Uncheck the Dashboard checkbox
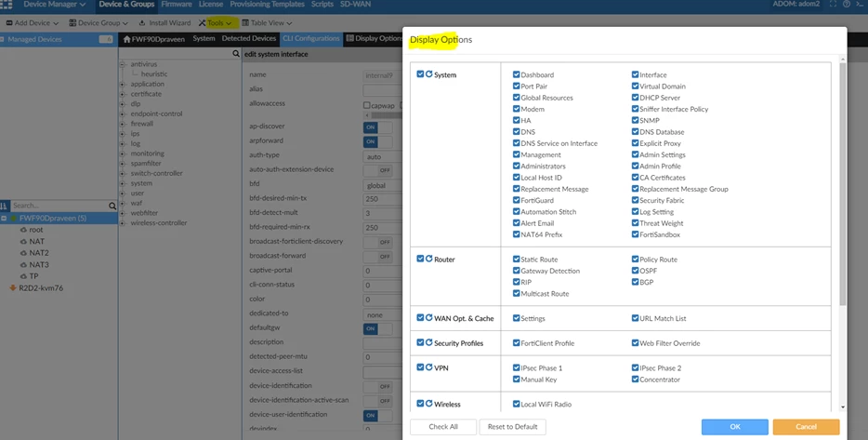The width and height of the screenshot is (868, 440). (x=516, y=74)
